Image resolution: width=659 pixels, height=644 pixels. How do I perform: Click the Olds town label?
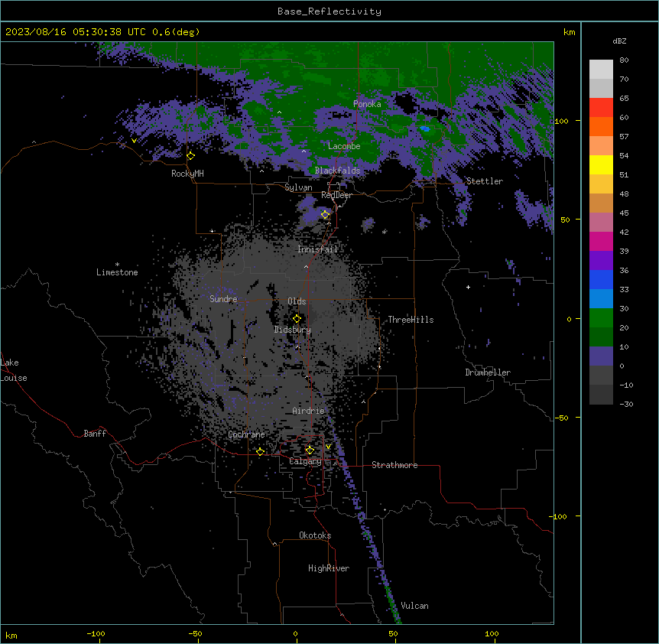click(x=297, y=301)
